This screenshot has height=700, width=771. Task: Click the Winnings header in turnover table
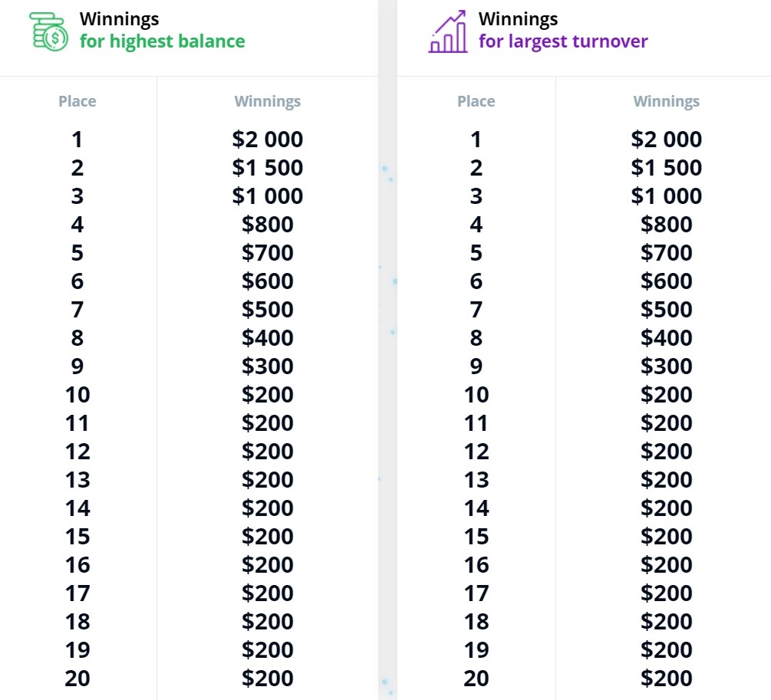tap(666, 101)
